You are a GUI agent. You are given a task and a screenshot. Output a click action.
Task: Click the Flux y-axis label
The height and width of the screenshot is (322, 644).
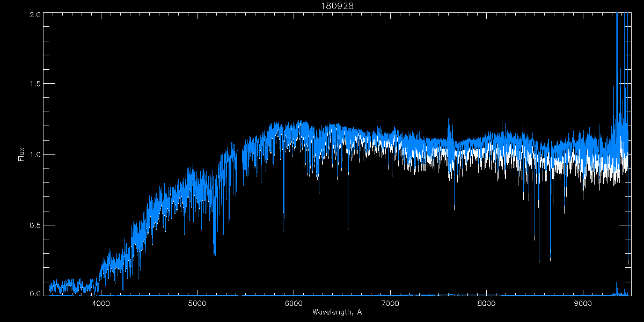click(21, 154)
